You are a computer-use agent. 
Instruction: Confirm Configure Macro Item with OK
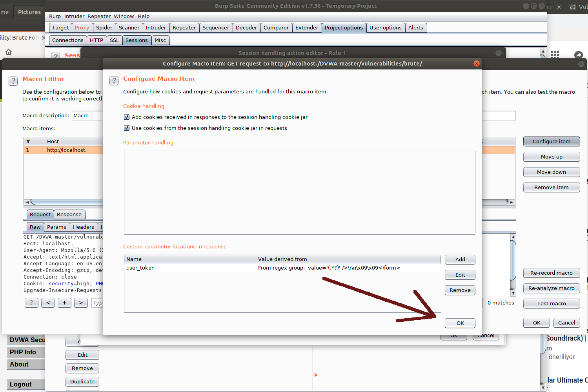460,323
